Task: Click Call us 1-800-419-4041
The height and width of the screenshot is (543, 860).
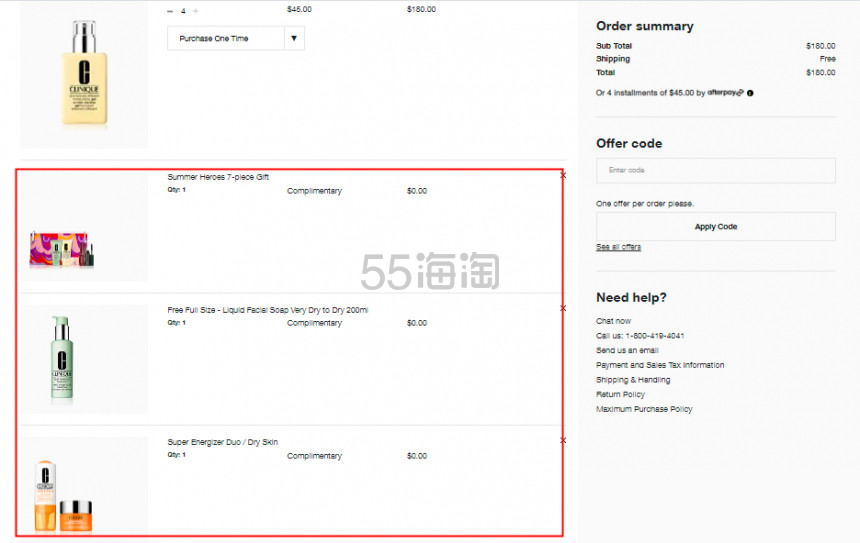Action: click(640, 336)
